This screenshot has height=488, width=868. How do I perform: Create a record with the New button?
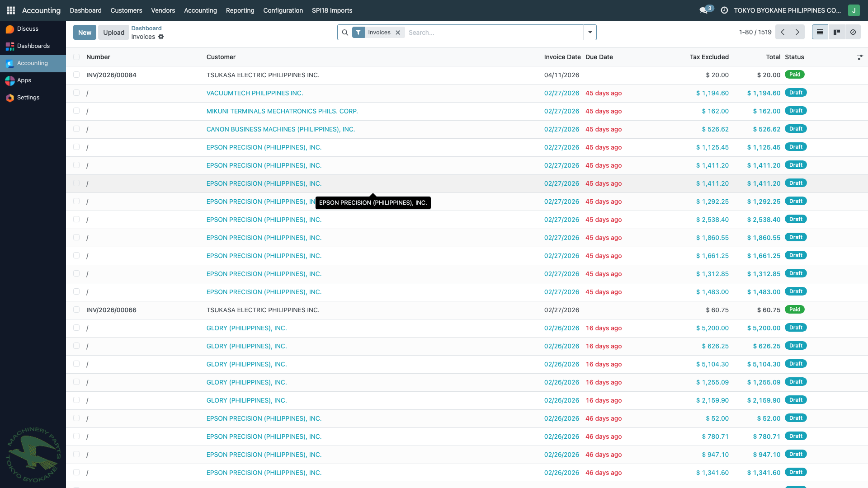point(84,32)
